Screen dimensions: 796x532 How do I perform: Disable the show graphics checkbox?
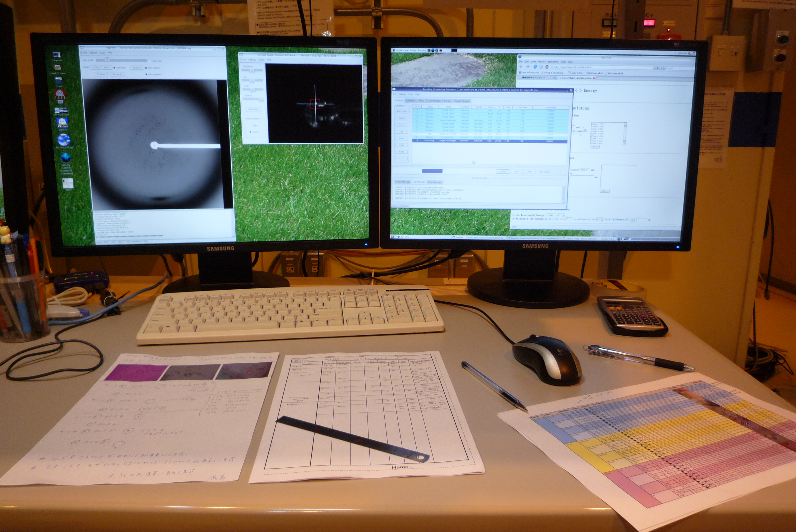point(146,74)
